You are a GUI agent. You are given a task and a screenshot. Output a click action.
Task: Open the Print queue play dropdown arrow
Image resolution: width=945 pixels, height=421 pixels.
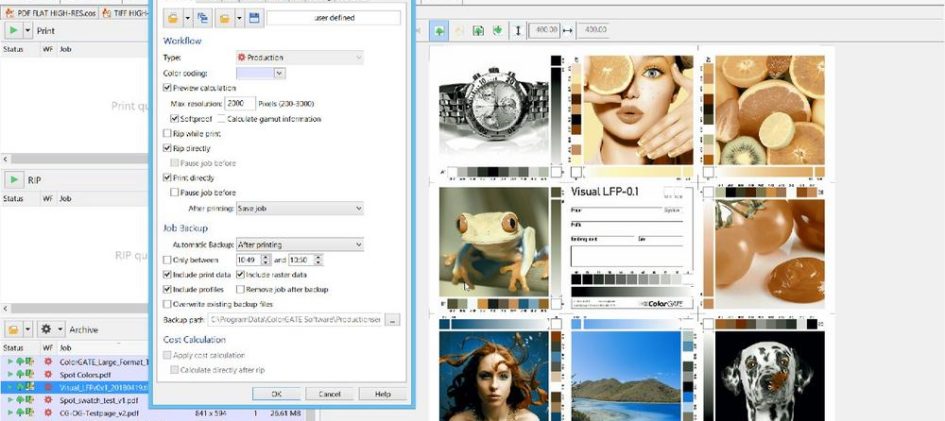(x=28, y=30)
